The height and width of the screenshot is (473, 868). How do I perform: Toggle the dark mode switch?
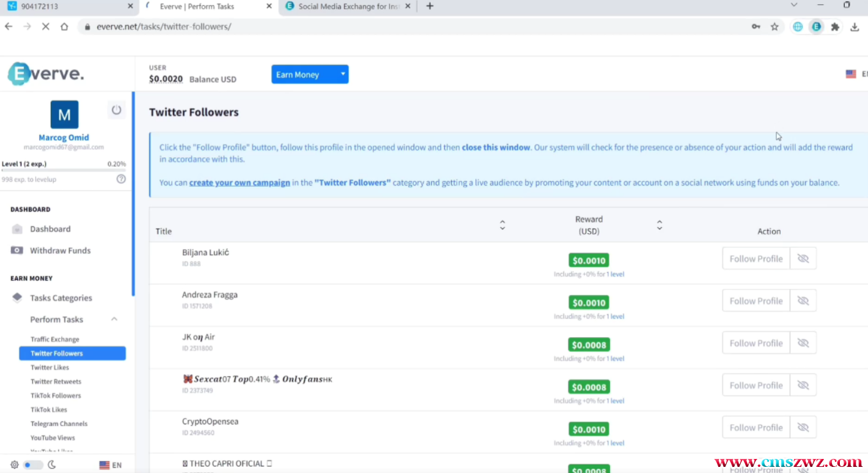pyautogui.click(x=32, y=465)
